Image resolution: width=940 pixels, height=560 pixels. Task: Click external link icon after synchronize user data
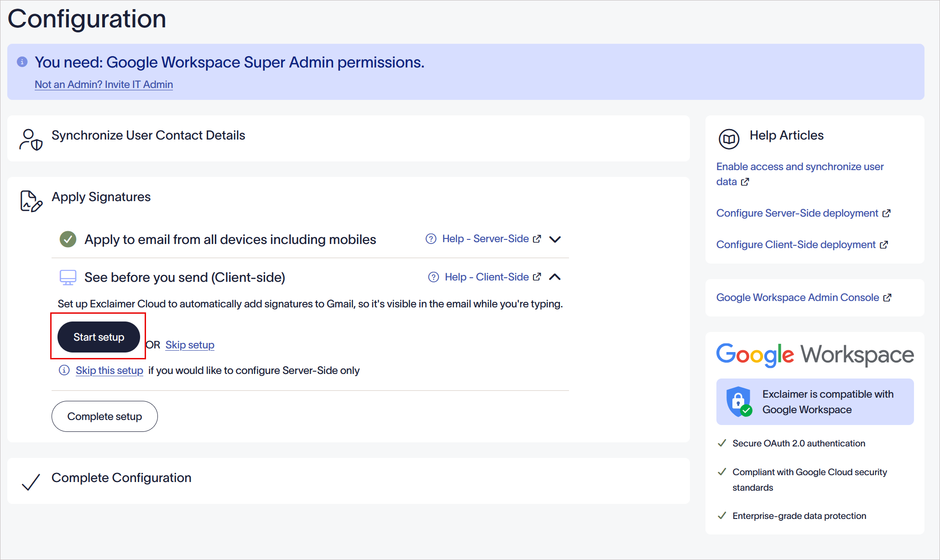coord(745,182)
